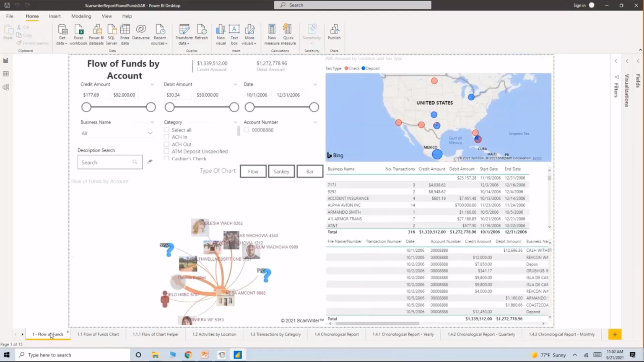This screenshot has width=644, height=362.
Task: Open Chrome from the taskbar
Action: (x=188, y=355)
